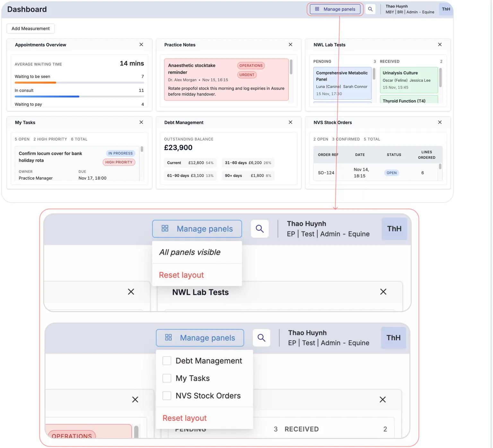Close the NVS Stock Orders panel
Screen dimensions: 493x448
(x=440, y=122)
